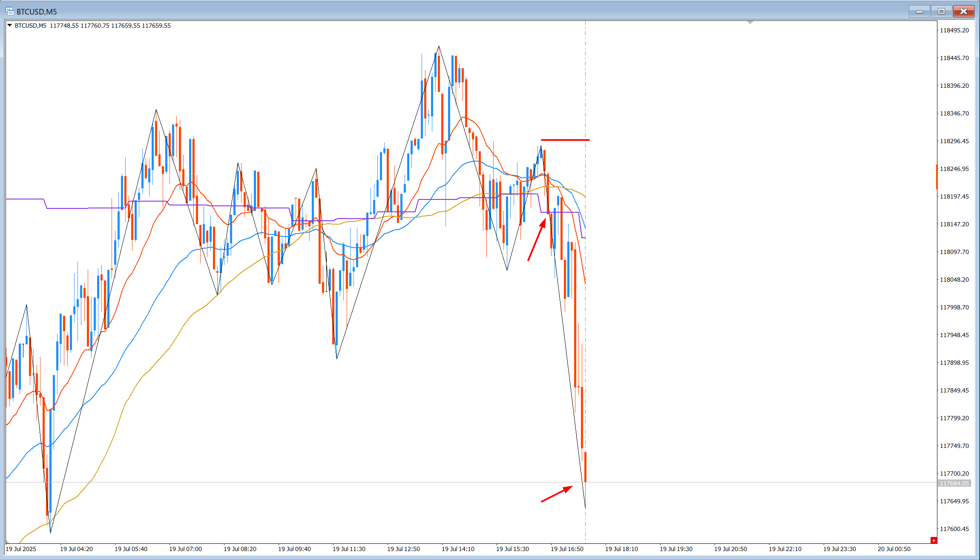This screenshot has width=980, height=560.
Task: Click price axis label 118197.45
Action: click(x=954, y=196)
